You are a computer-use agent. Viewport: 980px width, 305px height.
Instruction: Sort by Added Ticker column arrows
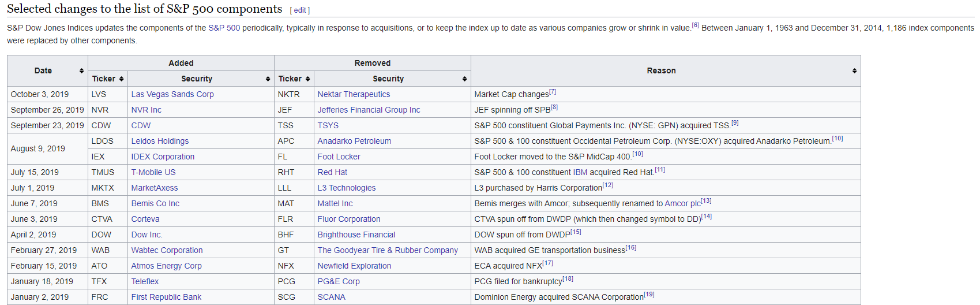121,79
